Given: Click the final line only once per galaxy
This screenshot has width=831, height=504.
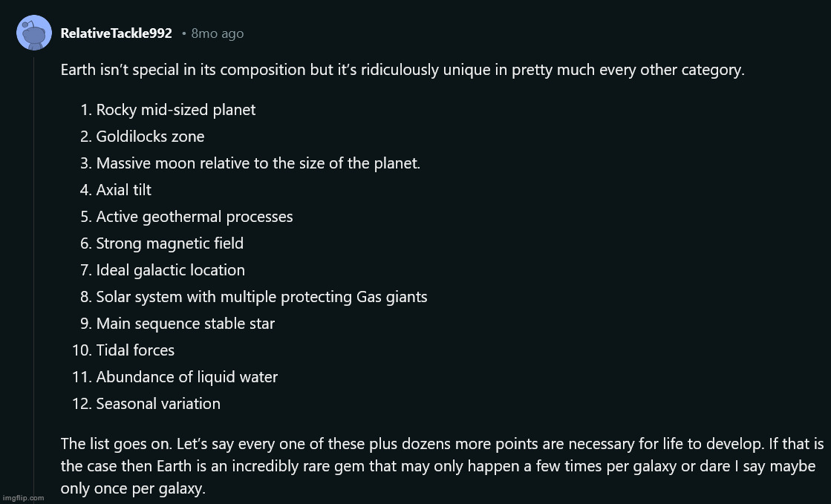Looking at the screenshot, I should [x=132, y=488].
